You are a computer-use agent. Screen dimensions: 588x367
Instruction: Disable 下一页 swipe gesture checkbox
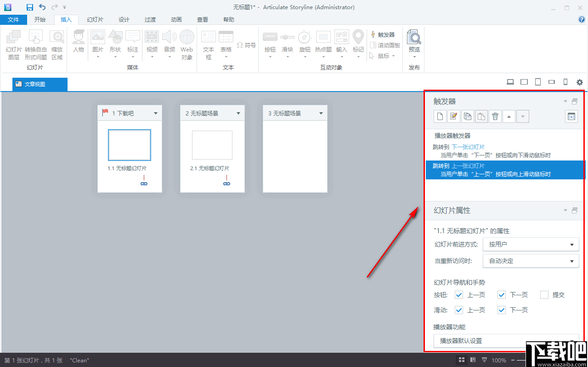501,310
